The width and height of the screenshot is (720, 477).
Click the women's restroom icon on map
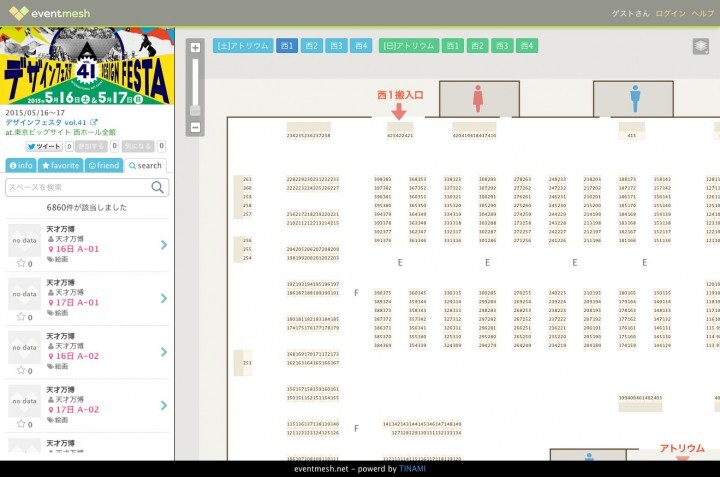point(478,99)
